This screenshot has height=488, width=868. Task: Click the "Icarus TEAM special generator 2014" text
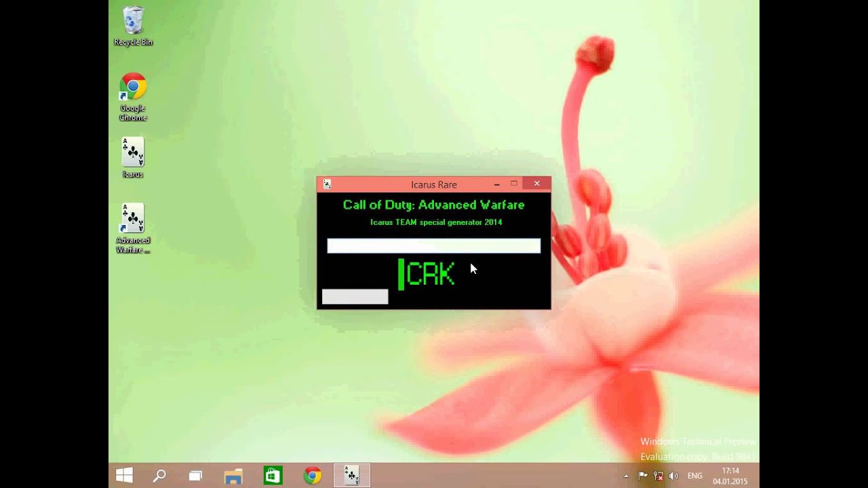pyautogui.click(x=436, y=222)
